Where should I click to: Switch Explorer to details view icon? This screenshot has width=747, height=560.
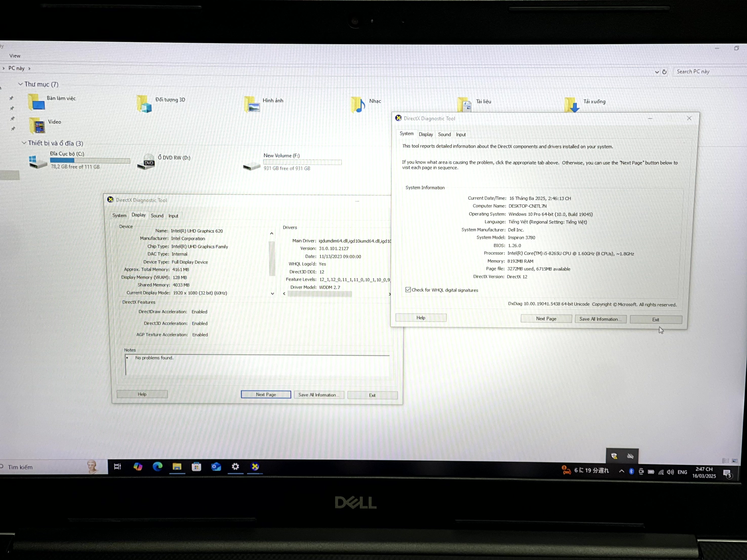click(725, 461)
